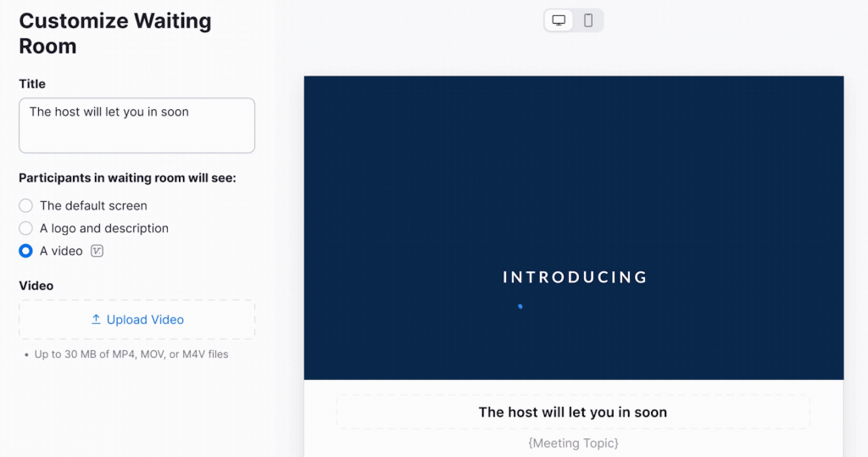
Task: Switch to desktop preview mode icon
Action: point(559,20)
